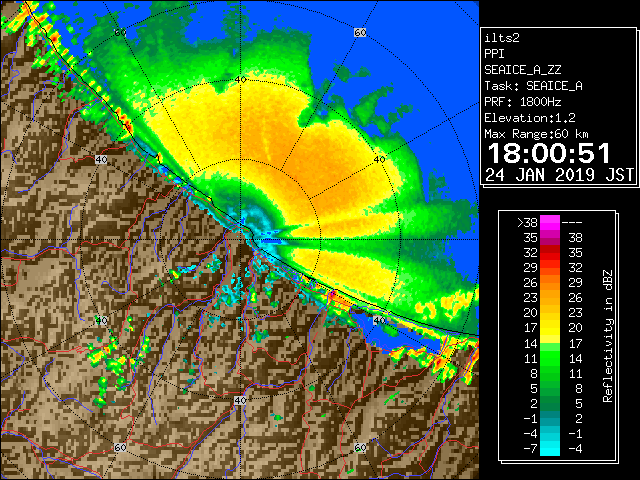Click the 'Reflectivity in dBZ' legend title

point(608,336)
